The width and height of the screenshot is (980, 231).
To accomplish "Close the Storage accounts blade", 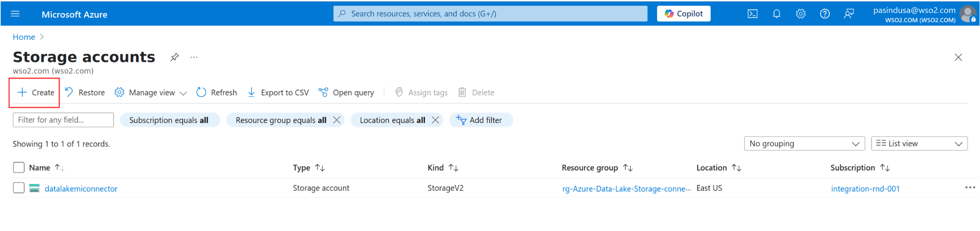I will (x=958, y=58).
